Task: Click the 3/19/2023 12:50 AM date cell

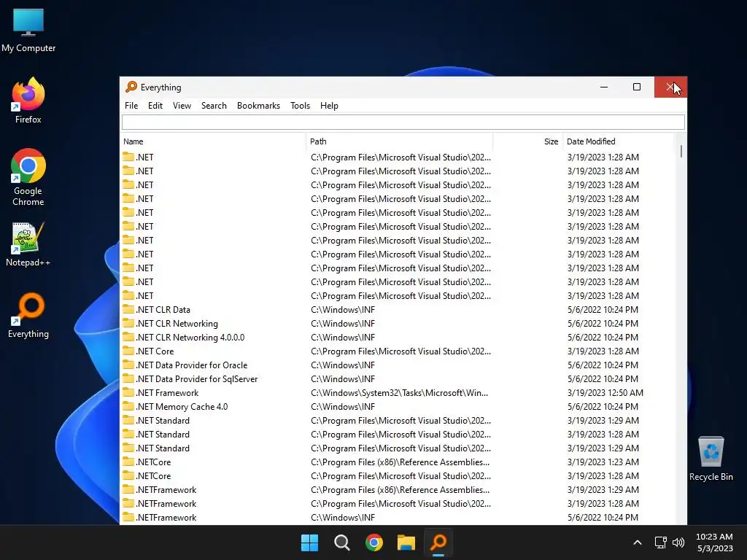Action: tap(605, 393)
